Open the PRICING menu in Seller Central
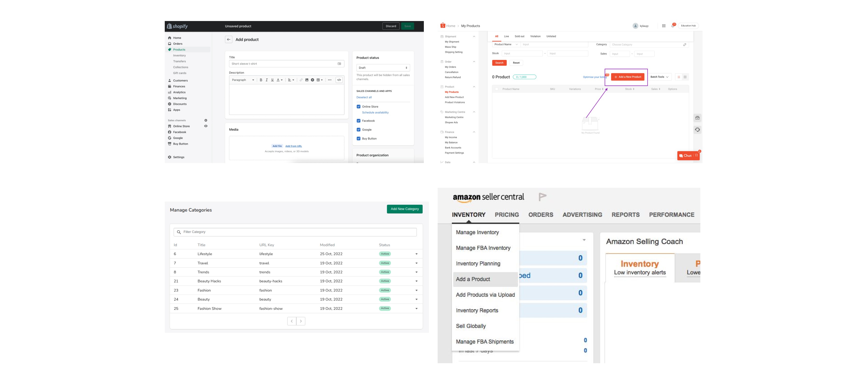Viewport: 868px width, 384px height. point(506,215)
